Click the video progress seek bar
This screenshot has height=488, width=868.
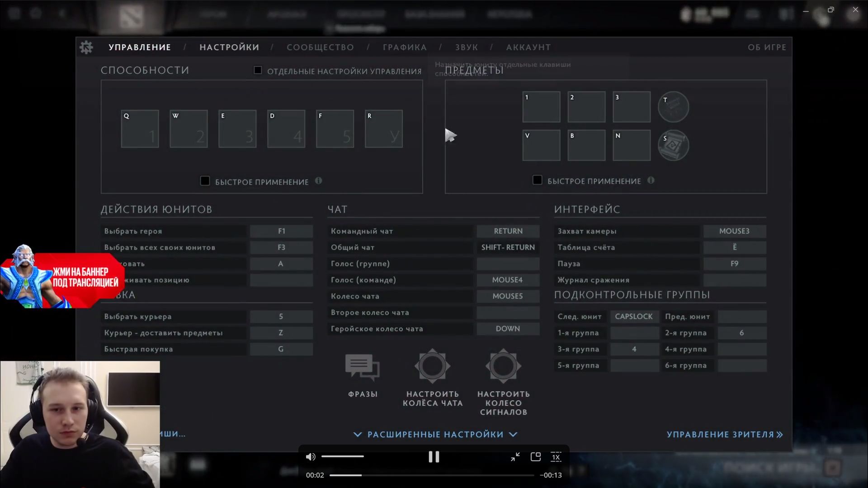coord(432,475)
